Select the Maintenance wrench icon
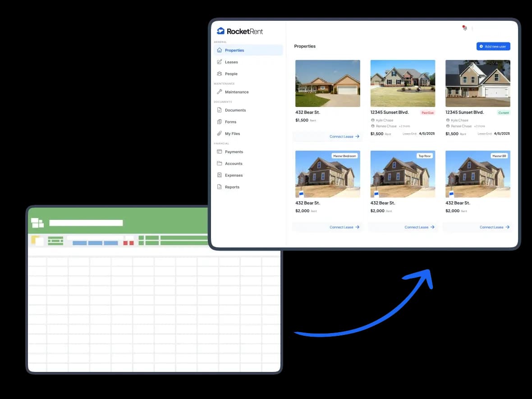 coord(220,92)
